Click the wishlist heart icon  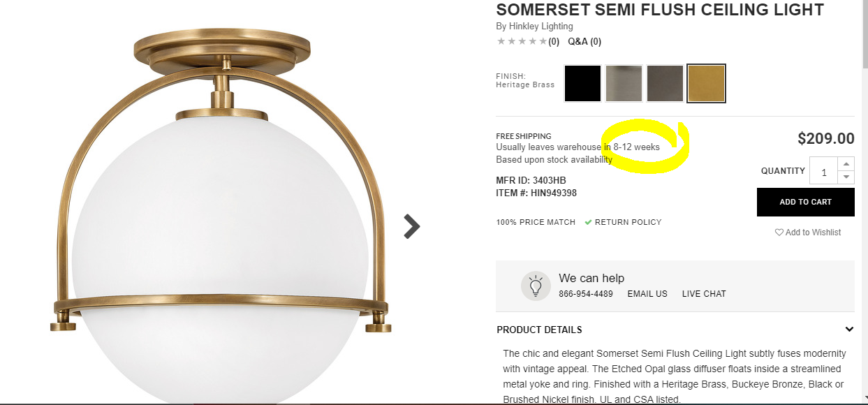pos(779,233)
